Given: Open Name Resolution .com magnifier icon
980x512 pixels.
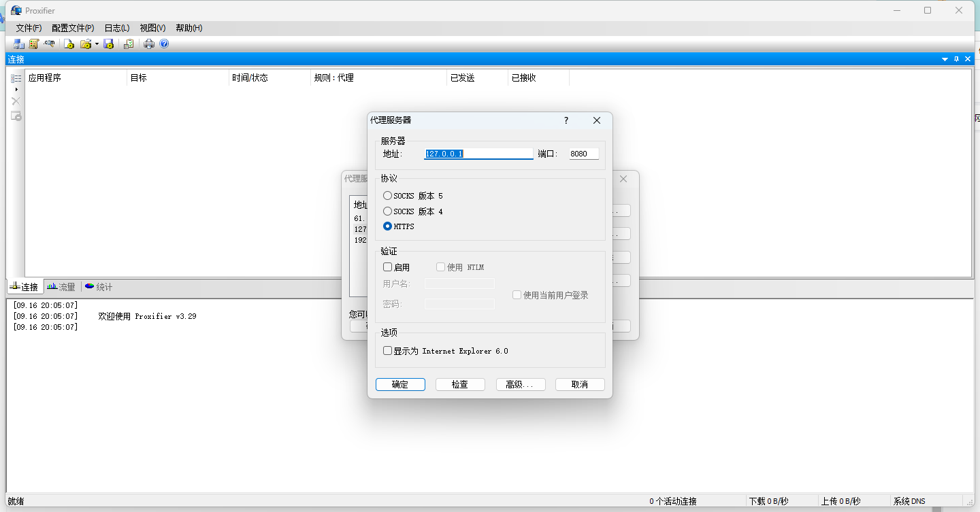Looking at the screenshot, I should click(x=49, y=44).
